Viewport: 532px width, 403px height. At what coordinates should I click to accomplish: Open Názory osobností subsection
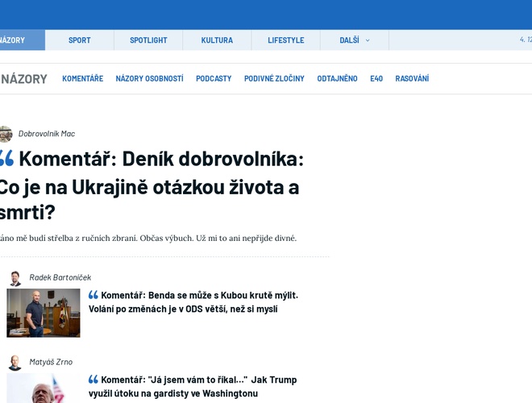[149, 79]
